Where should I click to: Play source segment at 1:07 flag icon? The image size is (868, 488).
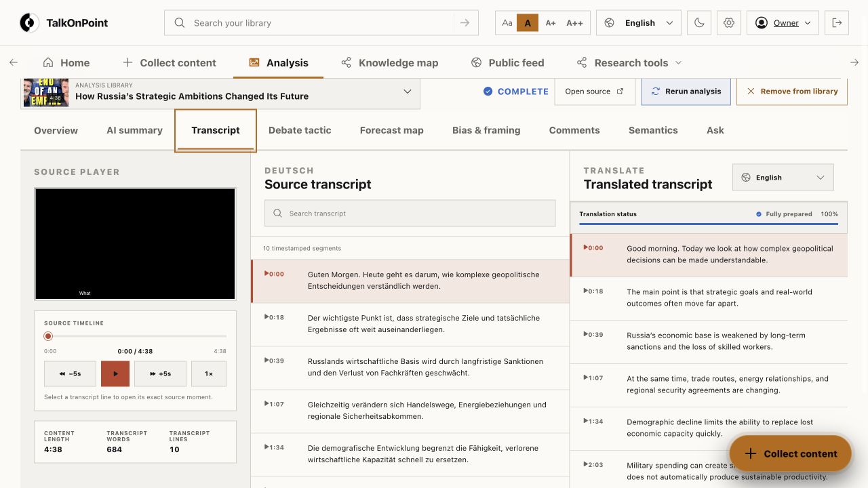[267, 404]
